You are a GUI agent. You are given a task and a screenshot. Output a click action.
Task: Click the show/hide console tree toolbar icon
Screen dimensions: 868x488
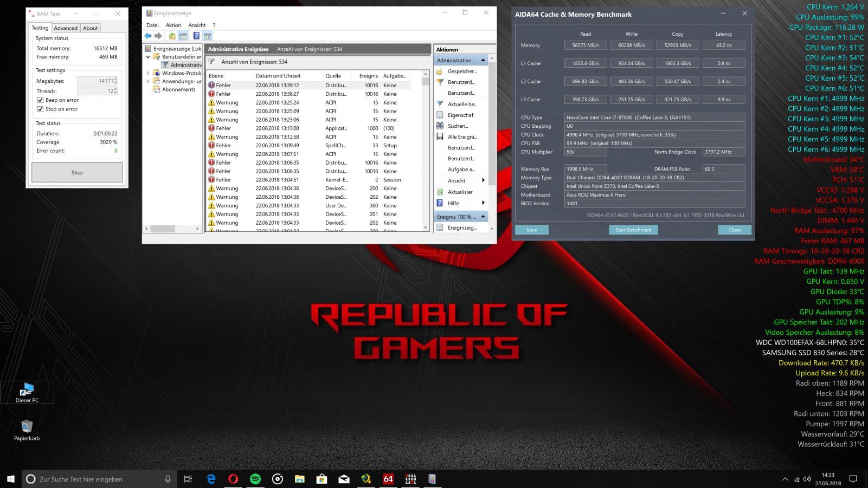(x=183, y=36)
